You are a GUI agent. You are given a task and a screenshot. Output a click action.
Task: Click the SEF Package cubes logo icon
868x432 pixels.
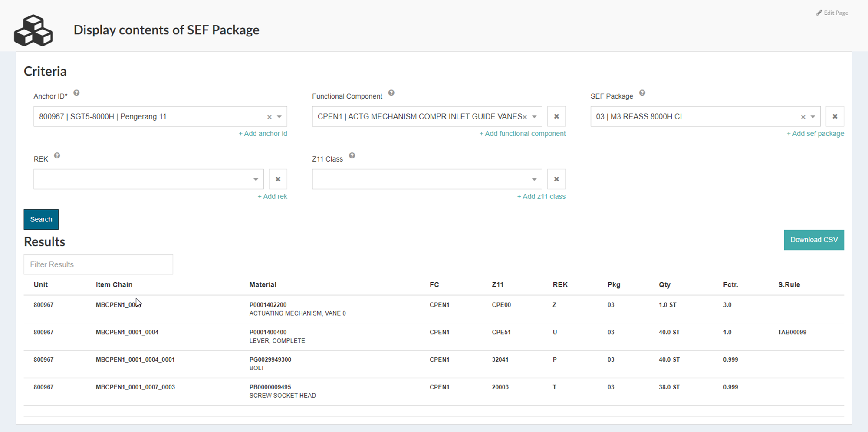(33, 30)
